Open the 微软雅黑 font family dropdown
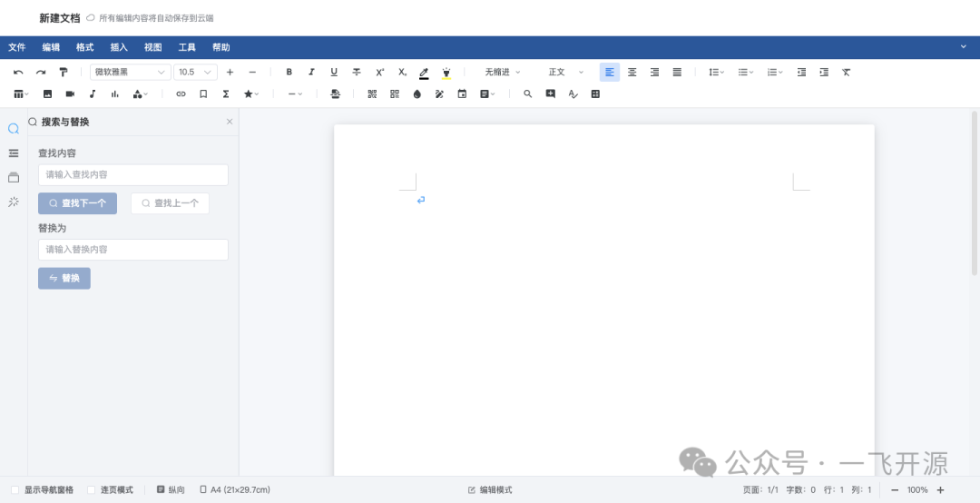Screen dimensions: 980x503 click(x=131, y=73)
